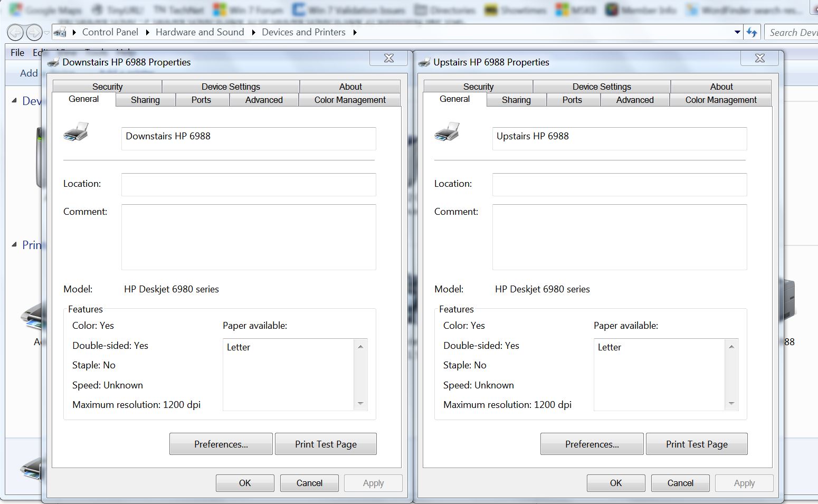
Task: Switch to Sharing tab in Downstairs HP 6988 Properties
Action: click(x=145, y=100)
